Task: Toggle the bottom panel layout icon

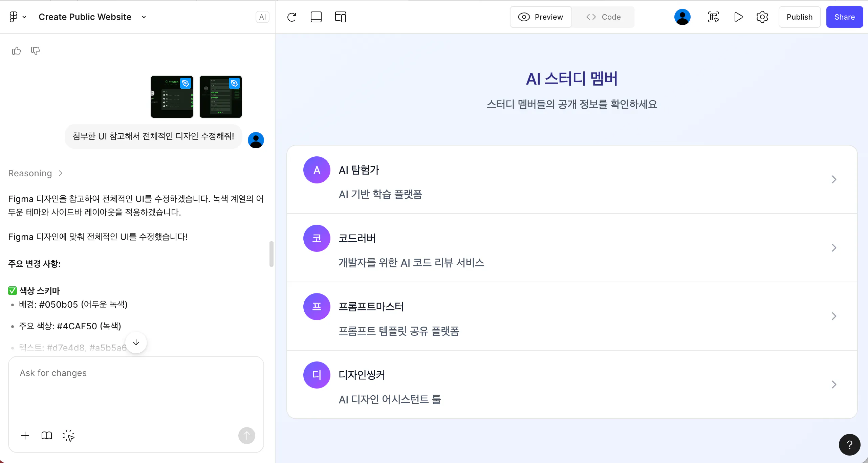Action: [x=316, y=17]
